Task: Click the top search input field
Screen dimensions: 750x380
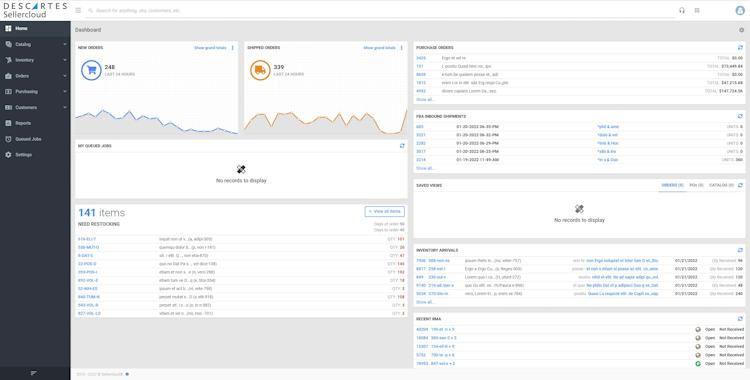Action: 380,11
